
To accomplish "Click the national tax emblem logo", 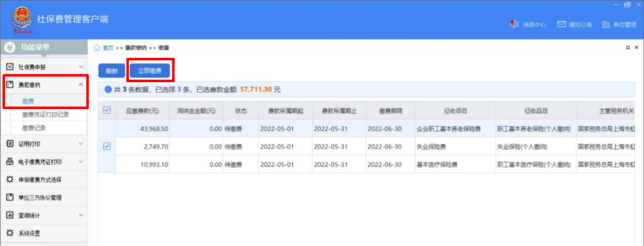I will point(22,19).
